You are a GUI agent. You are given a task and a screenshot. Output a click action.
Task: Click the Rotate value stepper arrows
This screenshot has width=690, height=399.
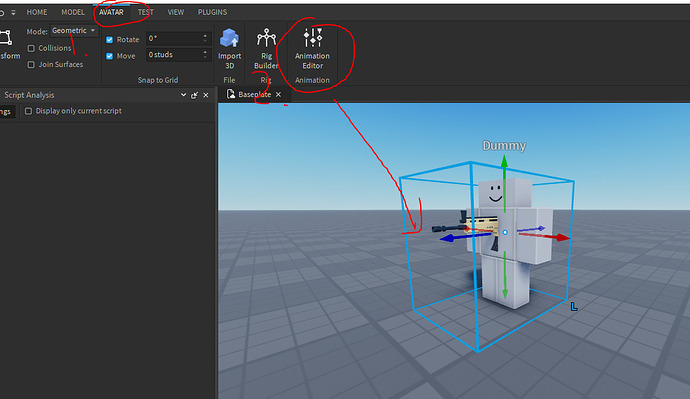coord(206,39)
